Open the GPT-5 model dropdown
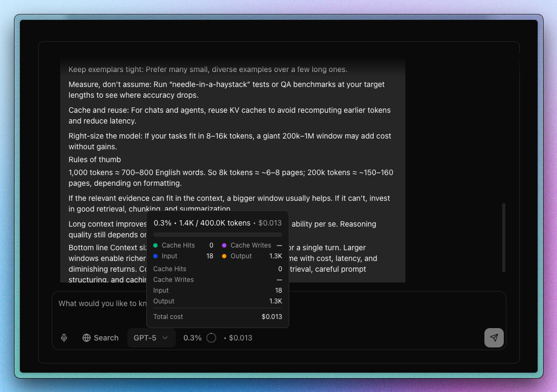This screenshot has height=392, width=557. click(151, 338)
